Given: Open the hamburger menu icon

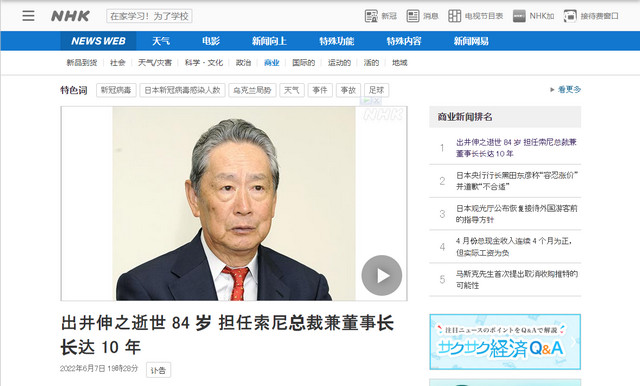Looking at the screenshot, I should (28, 16).
